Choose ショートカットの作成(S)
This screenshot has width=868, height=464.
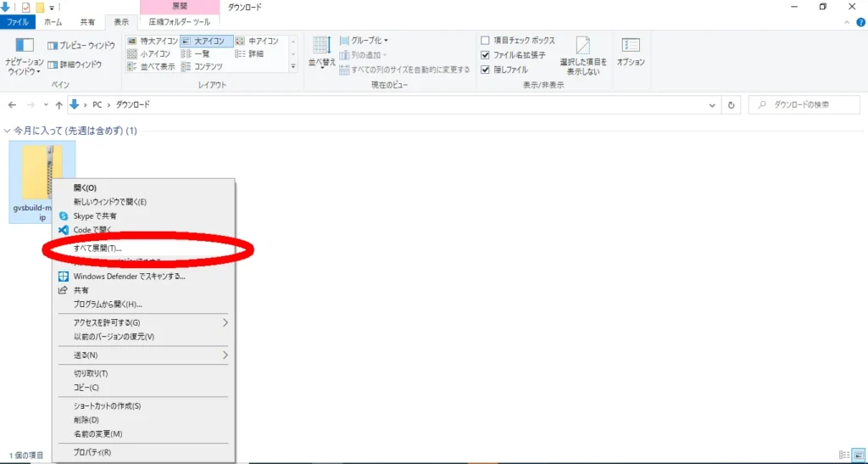[x=143, y=405]
